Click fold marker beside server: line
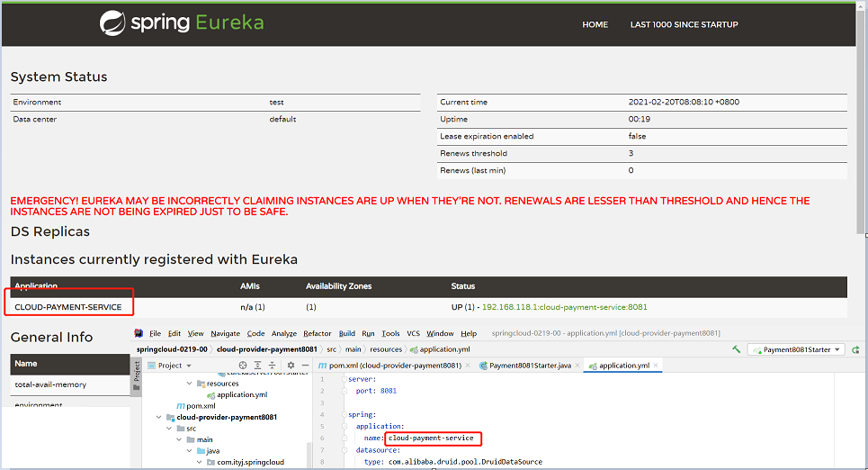The width and height of the screenshot is (868, 470). [x=344, y=380]
